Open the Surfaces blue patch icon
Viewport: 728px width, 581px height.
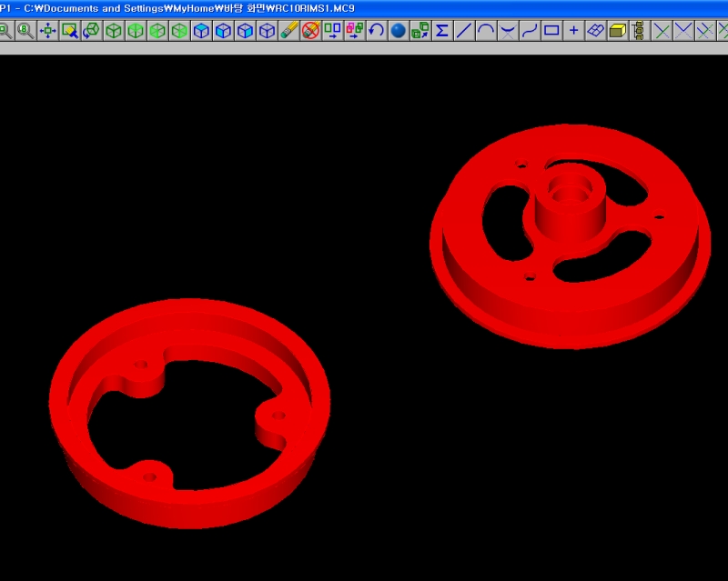coord(596,31)
